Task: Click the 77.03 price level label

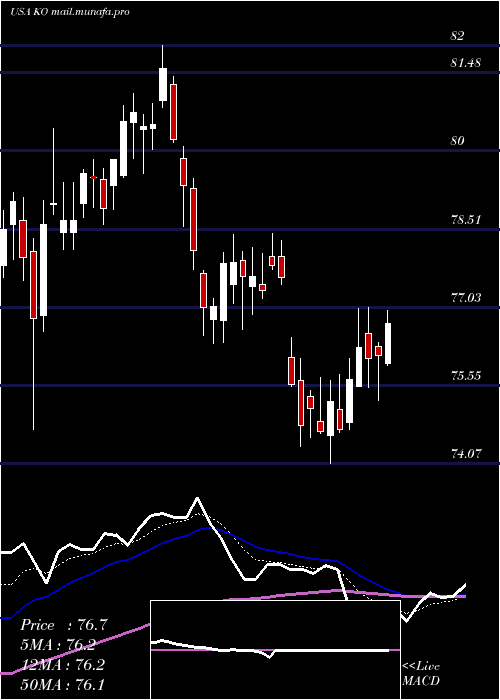Action: click(466, 298)
